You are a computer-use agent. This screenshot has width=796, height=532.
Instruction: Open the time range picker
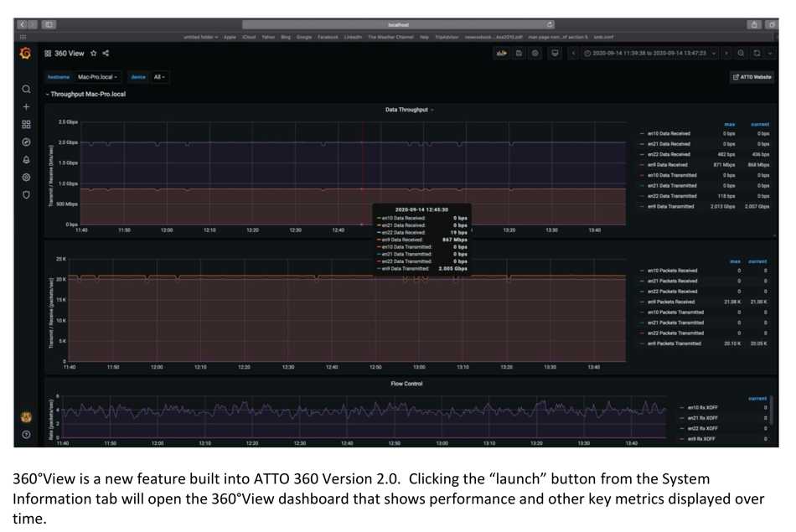(649, 54)
